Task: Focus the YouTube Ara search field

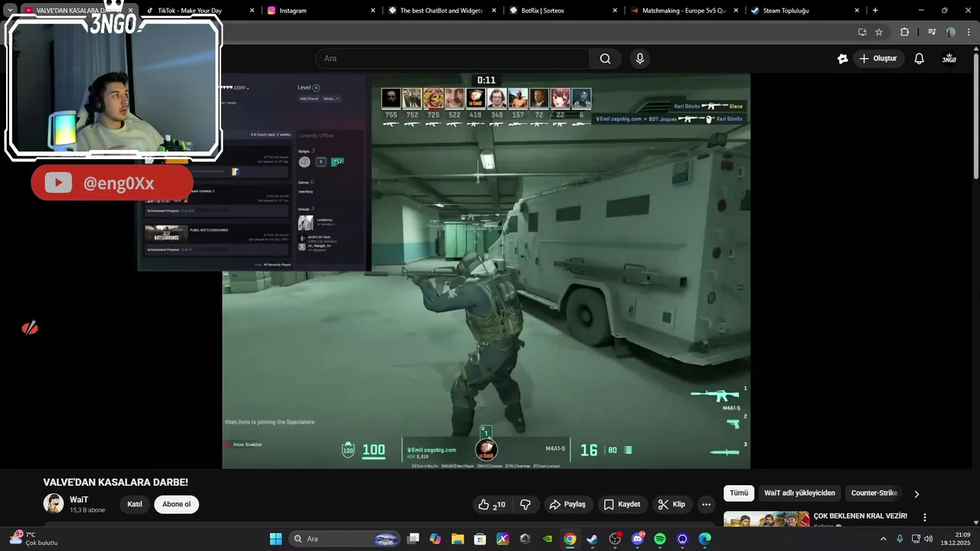Action: [452, 59]
